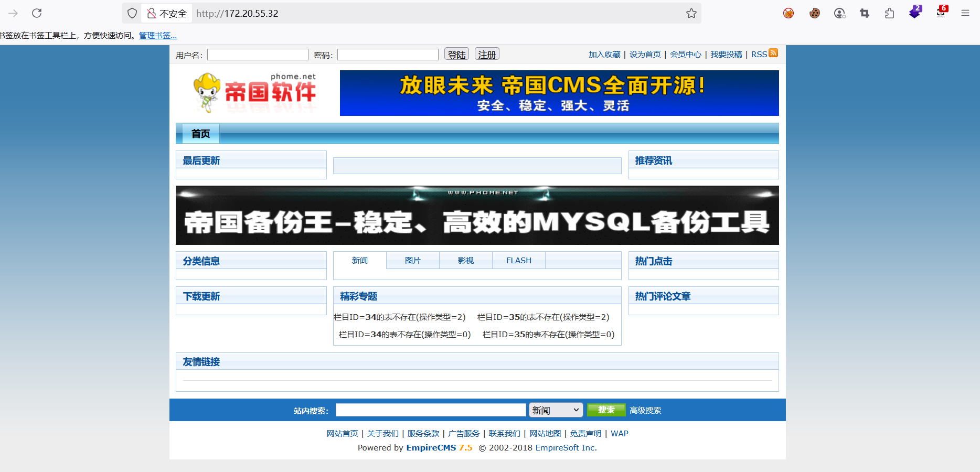Click the 帝国备份王 MYSQL banner
The image size is (980, 472).
pyautogui.click(x=477, y=215)
